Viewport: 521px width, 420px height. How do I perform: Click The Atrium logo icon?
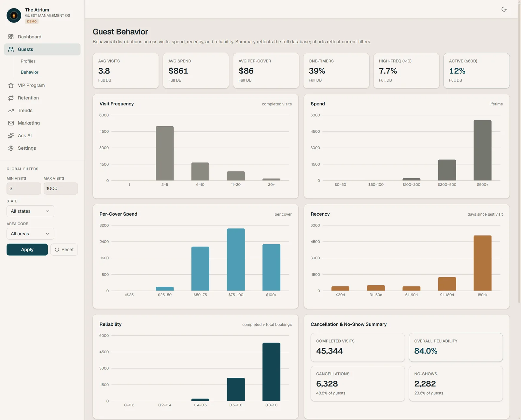[x=14, y=15]
